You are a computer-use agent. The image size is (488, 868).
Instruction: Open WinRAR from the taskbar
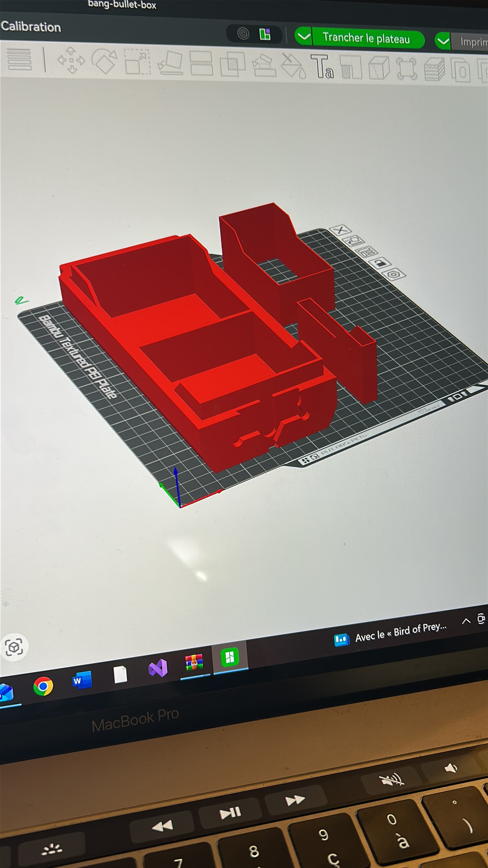[194, 663]
